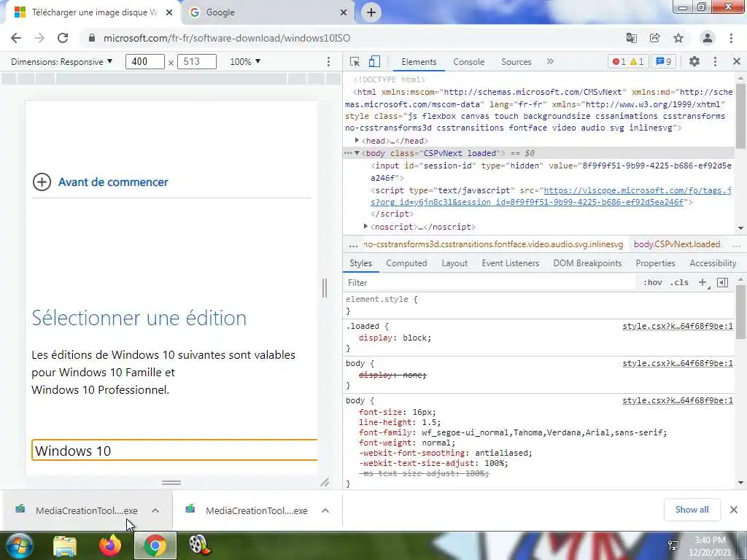Viewport: 747px width, 560px height.
Task: Open the Layout tab
Action: (454, 262)
